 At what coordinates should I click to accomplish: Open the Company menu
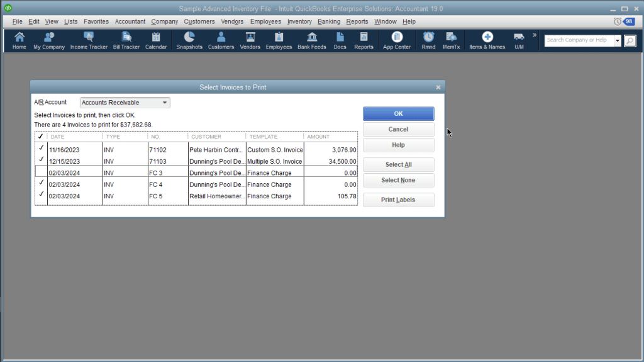pos(165,21)
